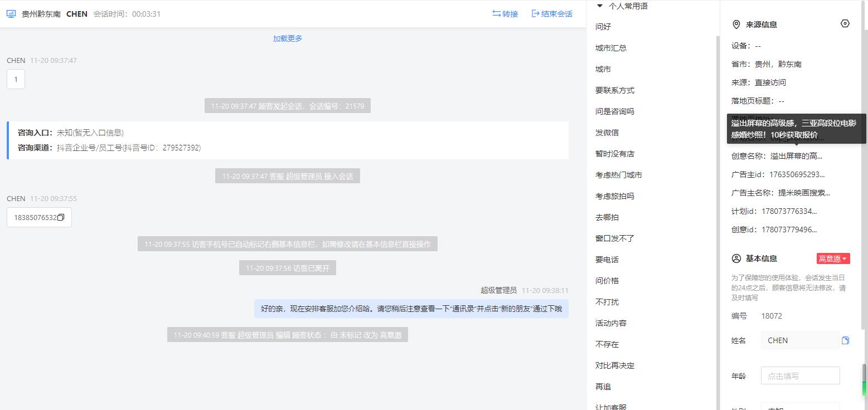
Task: Choose the 问价格 phrase
Action: (607, 281)
